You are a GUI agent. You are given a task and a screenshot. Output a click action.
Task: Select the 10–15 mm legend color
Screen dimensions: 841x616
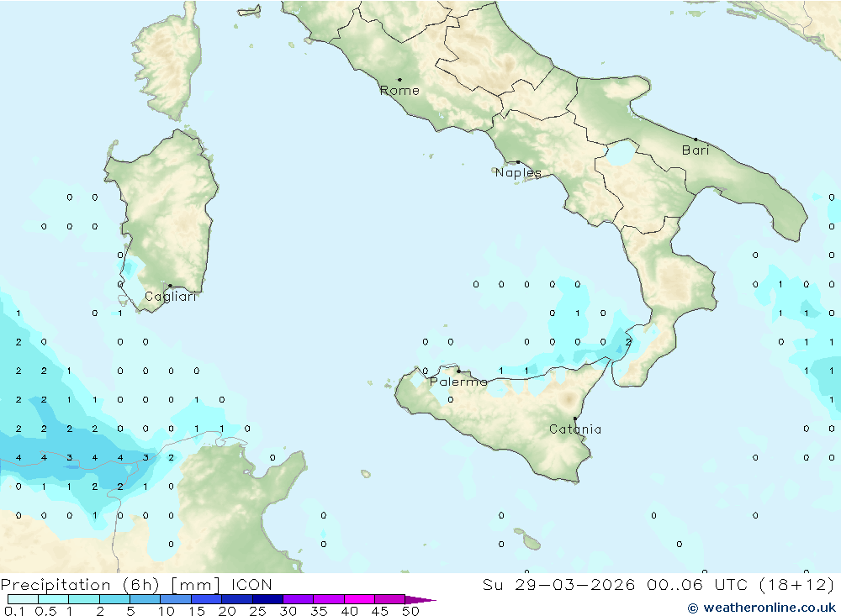coord(176,599)
